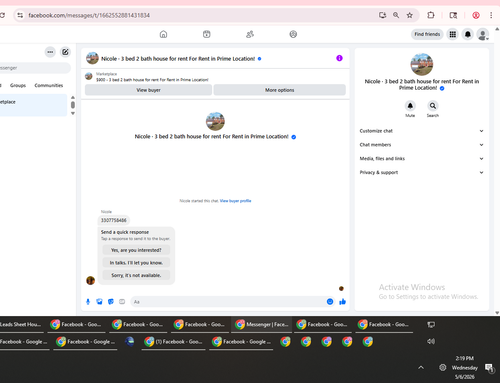Image resolution: width=500 pixels, height=383 pixels.
Task: Toggle the purple conversation information icon
Action: (339, 58)
